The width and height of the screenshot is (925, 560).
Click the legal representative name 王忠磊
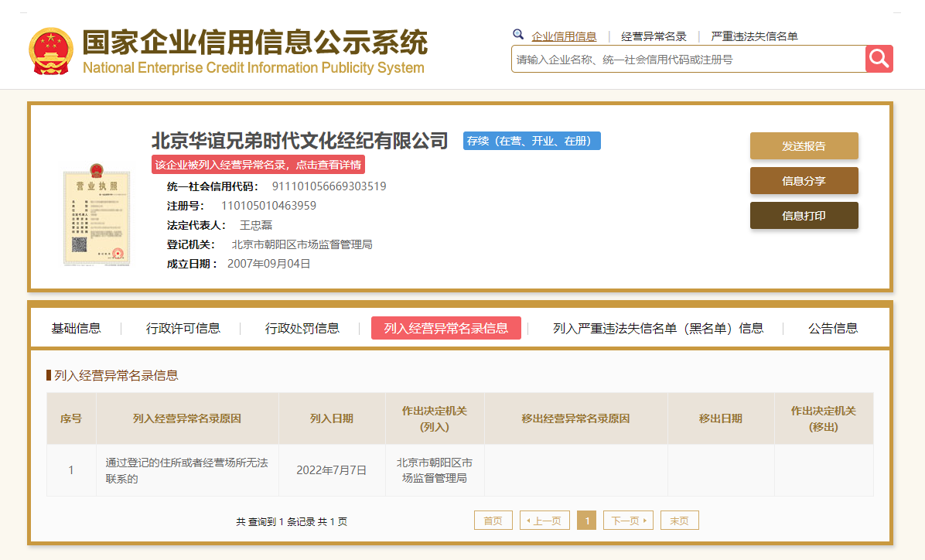[256, 225]
